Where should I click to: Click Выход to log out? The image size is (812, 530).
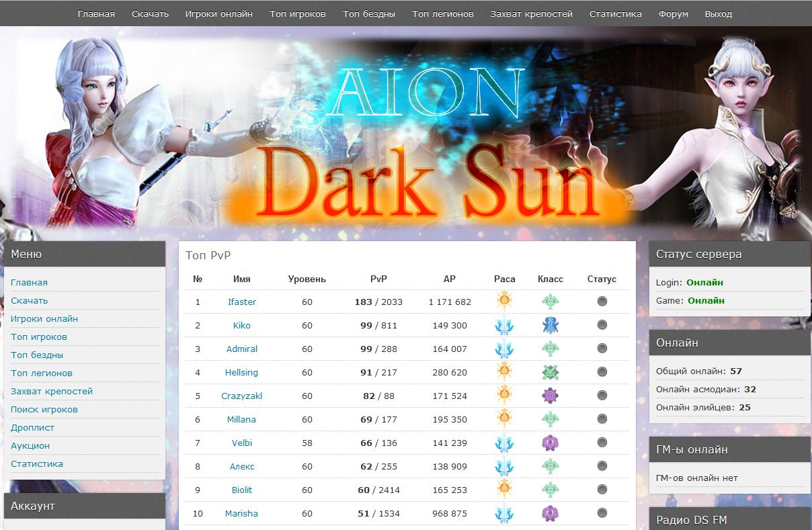[x=719, y=13]
